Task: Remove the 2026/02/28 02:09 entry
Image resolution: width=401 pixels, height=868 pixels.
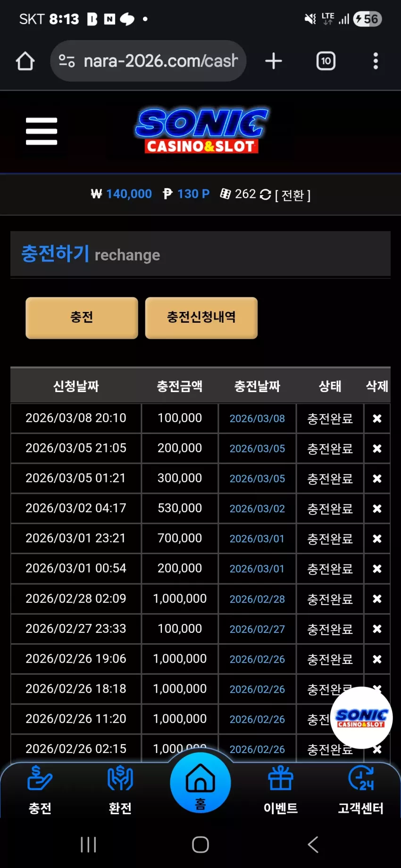Action: tap(377, 599)
